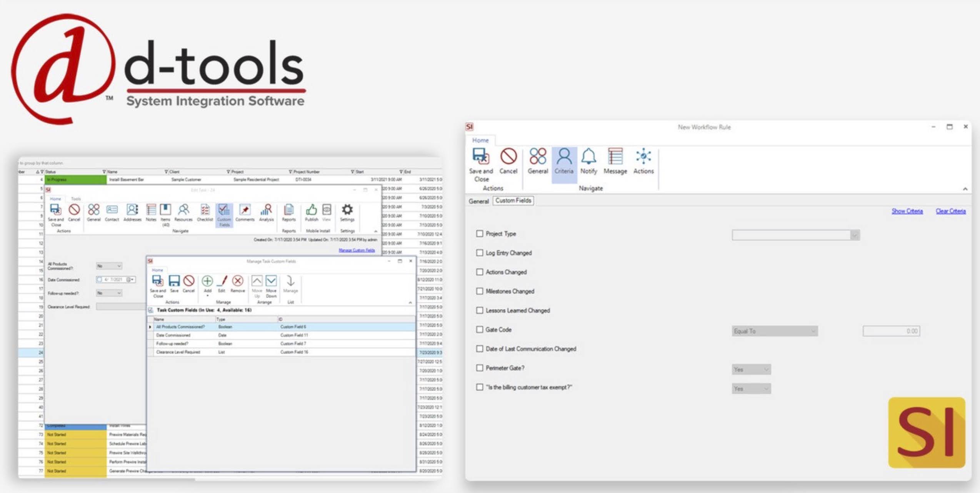Switch to the Custom Fields tab
The height and width of the screenshot is (493, 980).
(513, 201)
